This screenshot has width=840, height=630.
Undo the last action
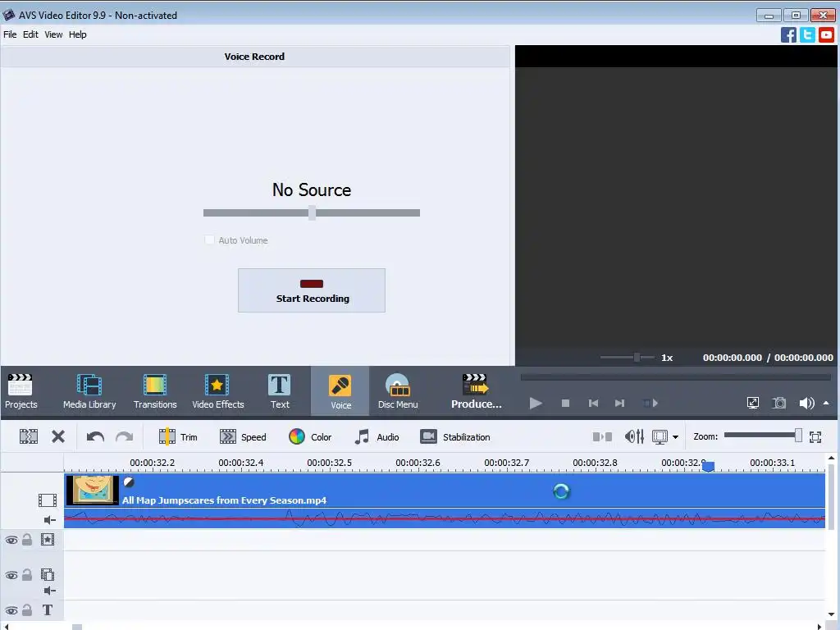pyautogui.click(x=95, y=436)
